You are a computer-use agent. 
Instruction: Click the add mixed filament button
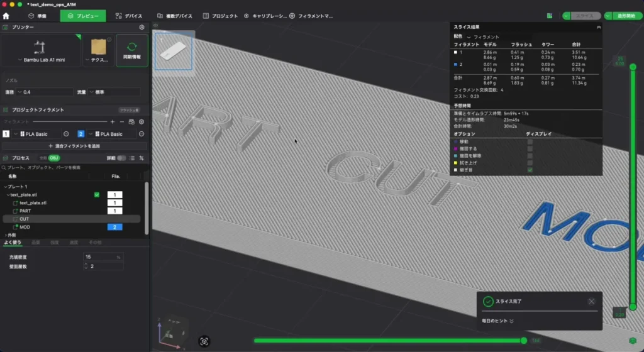point(74,146)
